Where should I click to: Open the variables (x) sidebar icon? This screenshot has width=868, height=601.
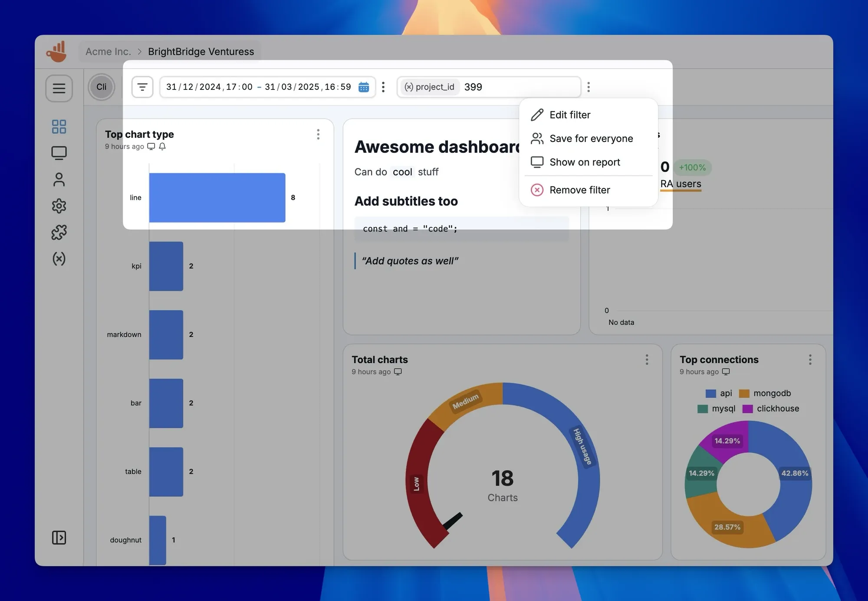coord(59,259)
